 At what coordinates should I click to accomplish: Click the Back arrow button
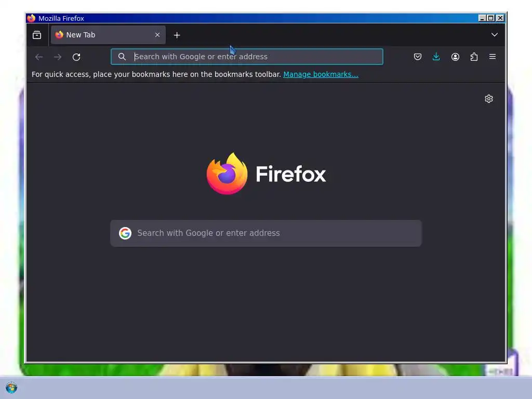(x=39, y=57)
